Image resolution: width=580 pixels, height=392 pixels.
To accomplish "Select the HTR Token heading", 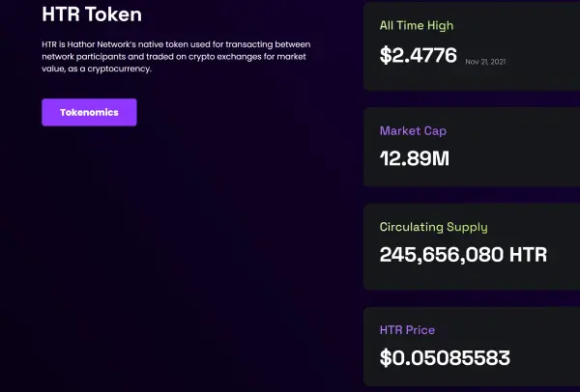I will click(x=92, y=14).
